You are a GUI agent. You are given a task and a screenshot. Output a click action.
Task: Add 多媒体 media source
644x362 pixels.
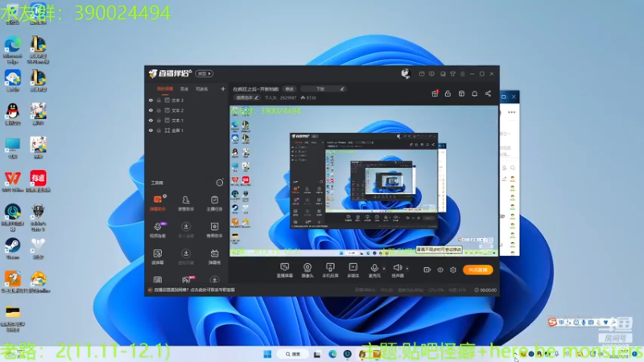coord(353,270)
